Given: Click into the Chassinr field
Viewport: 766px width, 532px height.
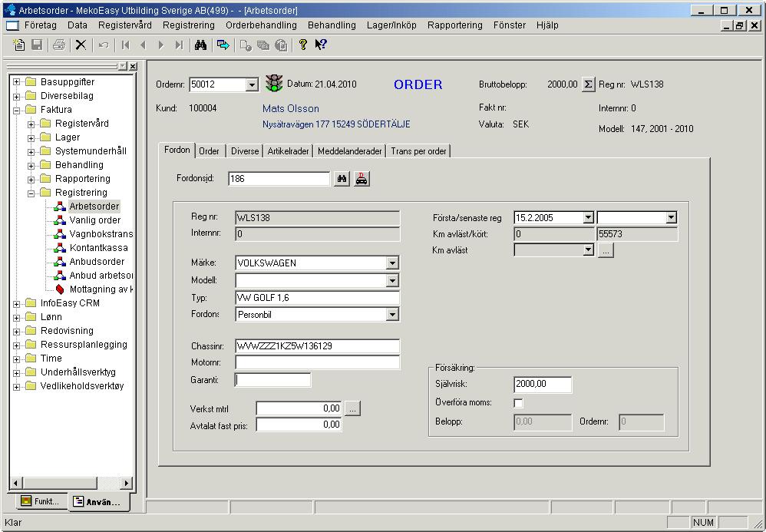Looking at the screenshot, I should (318, 346).
